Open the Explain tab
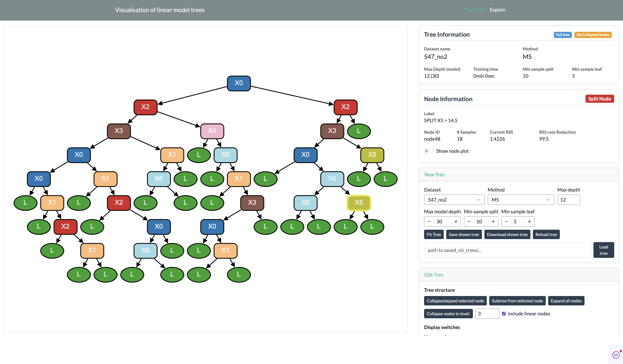The height and width of the screenshot is (364, 623). 497,10
